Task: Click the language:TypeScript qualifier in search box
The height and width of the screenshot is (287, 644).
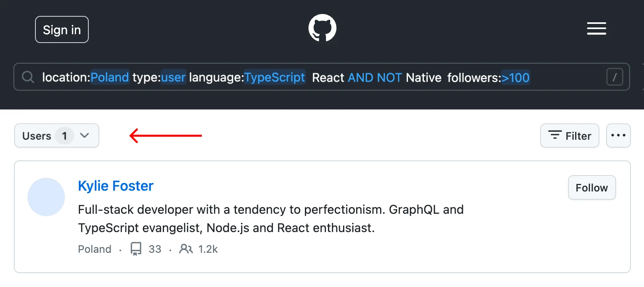Action: tap(247, 77)
